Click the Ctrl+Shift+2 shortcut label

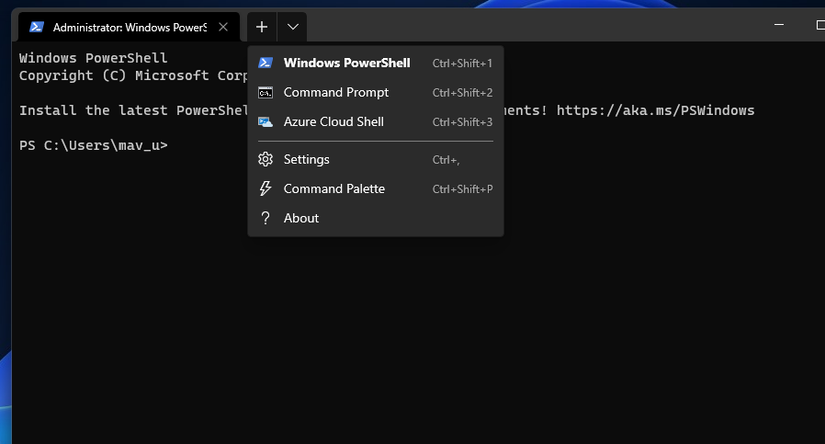coord(462,93)
